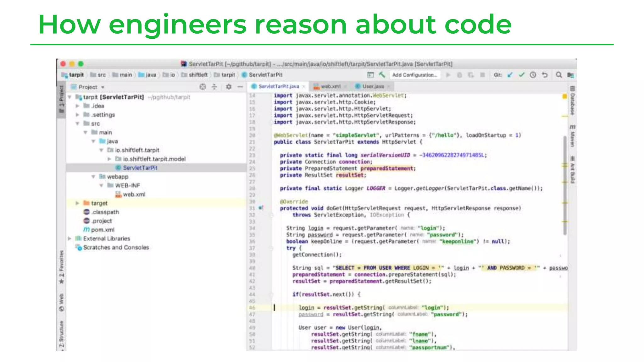644x362 pixels.
Task: Click the src breadcrumb in navigation bar
Action: click(x=98, y=75)
